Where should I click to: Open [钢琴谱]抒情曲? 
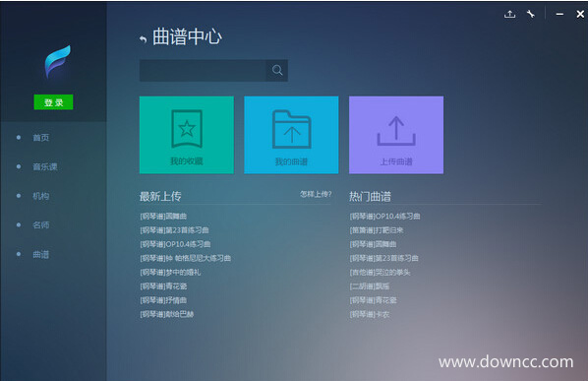pyautogui.click(x=163, y=300)
